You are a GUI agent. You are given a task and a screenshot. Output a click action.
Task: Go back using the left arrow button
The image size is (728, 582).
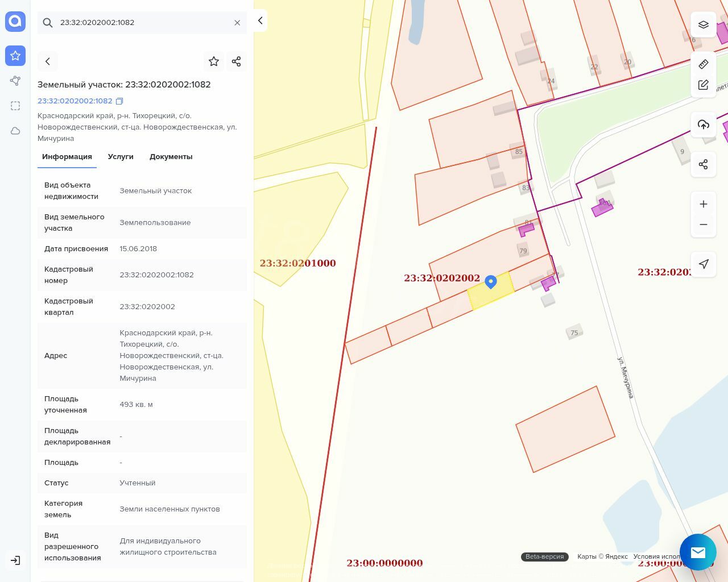click(x=48, y=61)
